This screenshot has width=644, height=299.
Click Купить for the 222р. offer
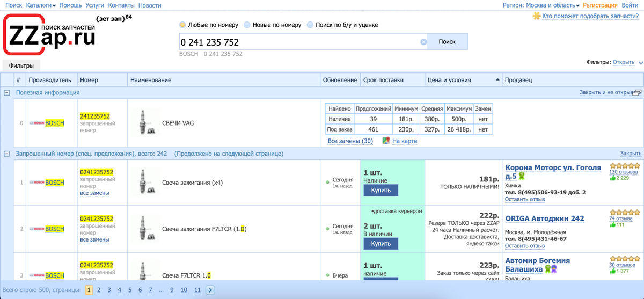pyautogui.click(x=380, y=244)
